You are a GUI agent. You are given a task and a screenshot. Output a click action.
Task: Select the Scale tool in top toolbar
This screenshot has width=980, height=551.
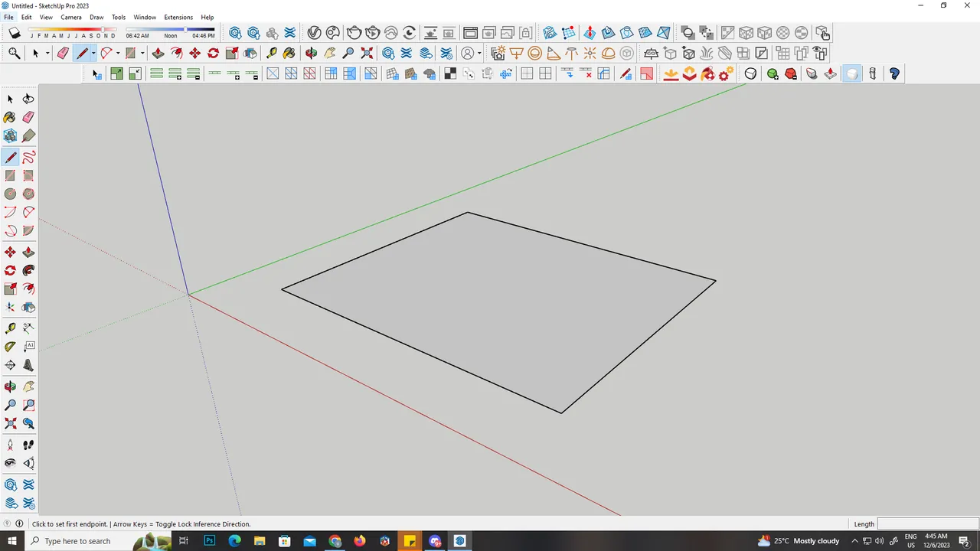click(x=231, y=53)
